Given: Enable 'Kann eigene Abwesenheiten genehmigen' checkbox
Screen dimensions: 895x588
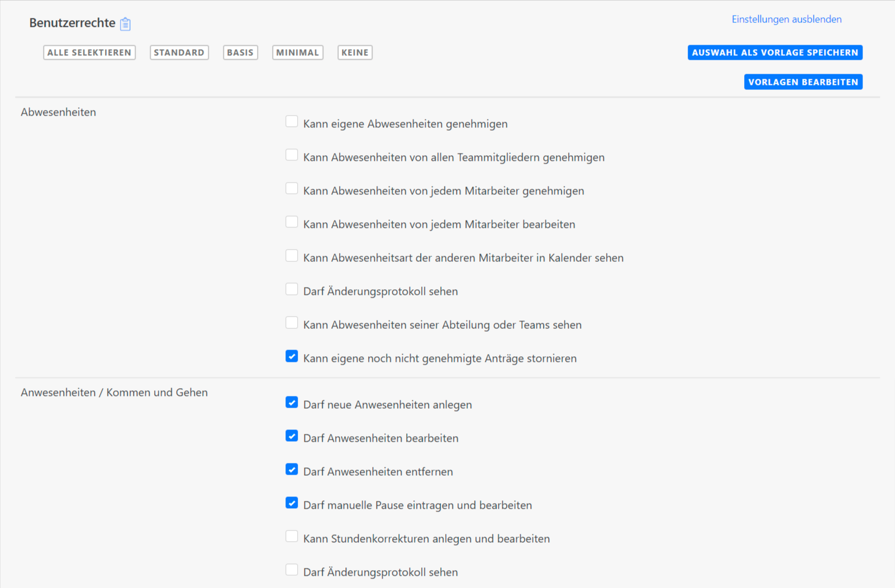Looking at the screenshot, I should click(292, 122).
